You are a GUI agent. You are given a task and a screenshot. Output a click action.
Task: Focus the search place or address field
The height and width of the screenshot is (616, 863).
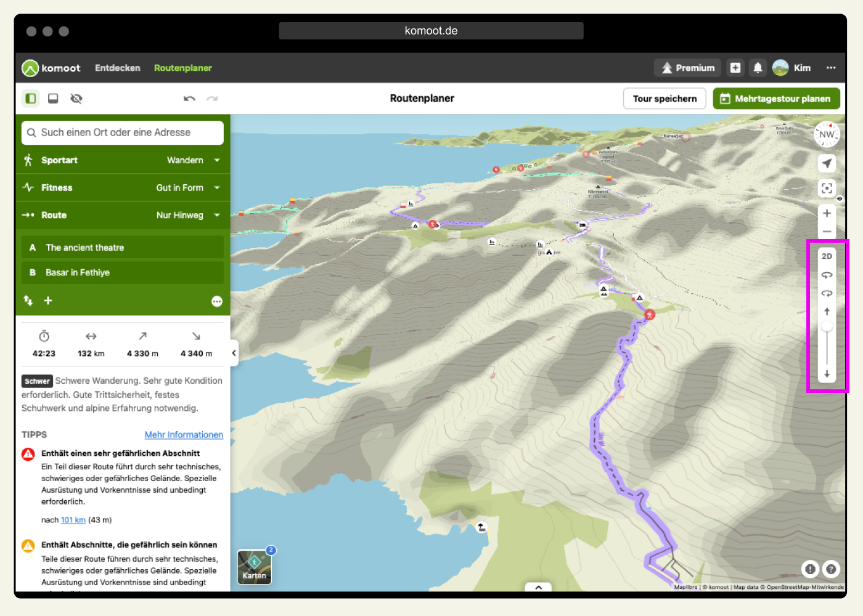click(123, 132)
